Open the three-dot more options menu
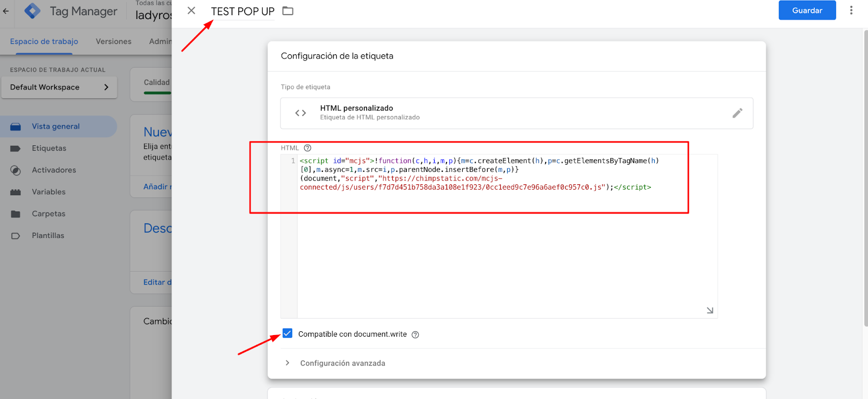This screenshot has width=868, height=399. tap(851, 10)
